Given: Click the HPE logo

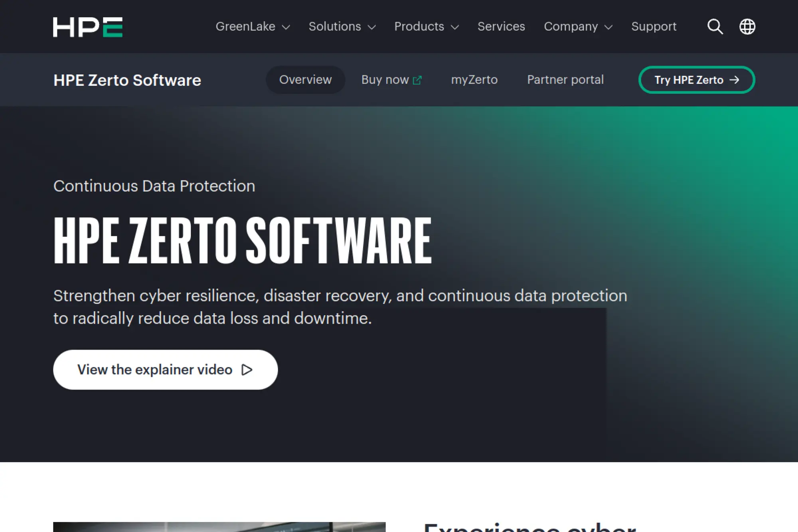Looking at the screenshot, I should [x=87, y=27].
